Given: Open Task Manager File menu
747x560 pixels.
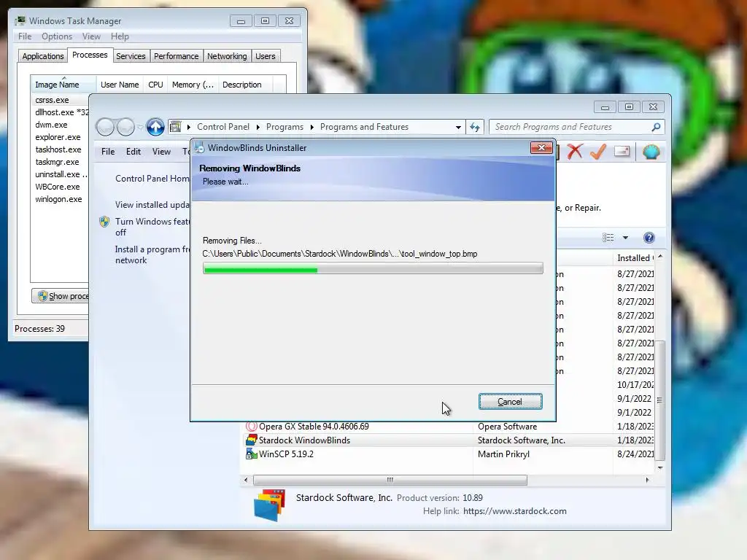Looking at the screenshot, I should pos(25,36).
